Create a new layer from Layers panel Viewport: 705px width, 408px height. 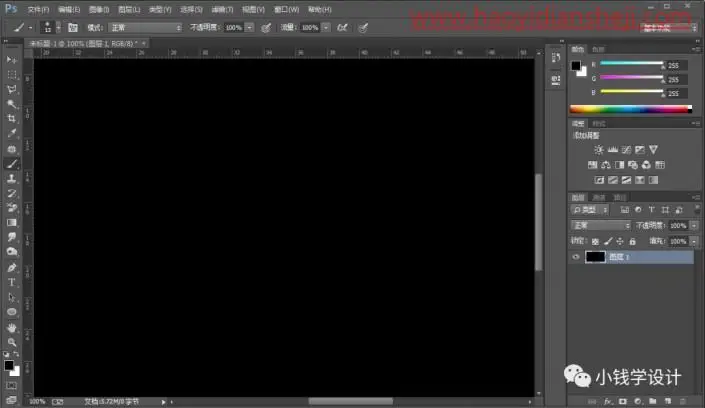(x=668, y=401)
